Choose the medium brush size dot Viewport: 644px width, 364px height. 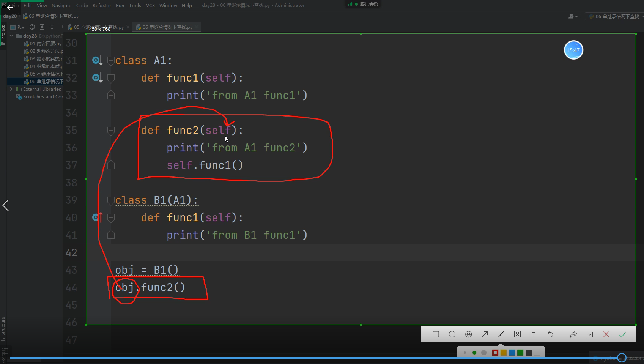(x=474, y=353)
